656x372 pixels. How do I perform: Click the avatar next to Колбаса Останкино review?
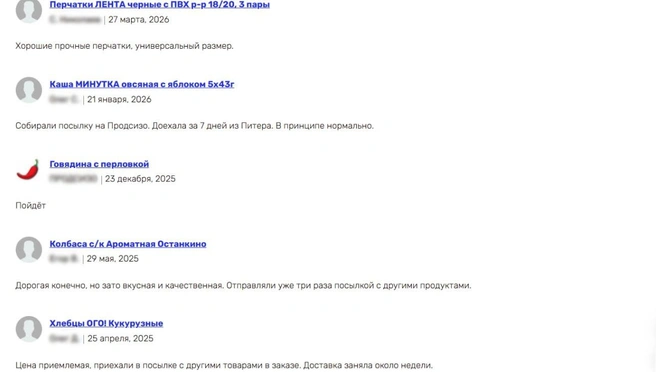click(29, 249)
